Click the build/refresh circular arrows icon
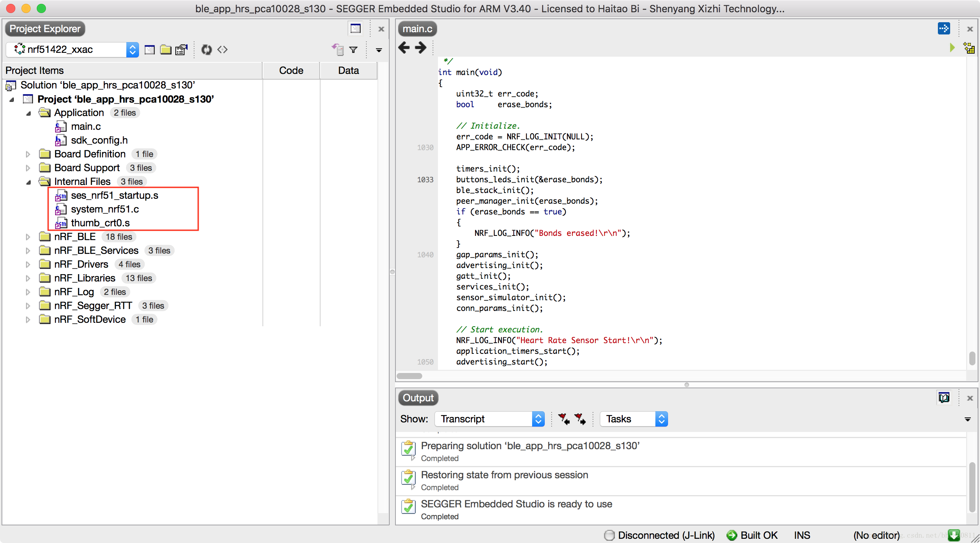This screenshot has height=543, width=980. pos(206,50)
